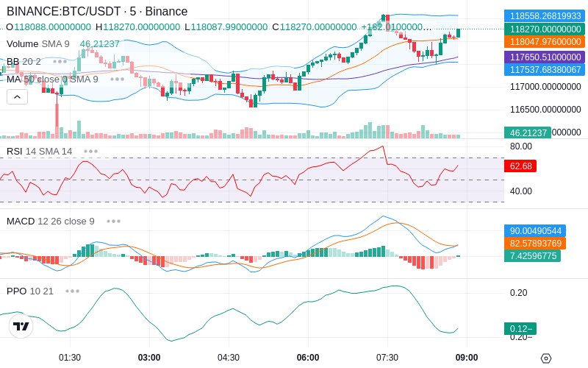Click the PPO 0.20 axis tick

pyautogui.click(x=519, y=293)
